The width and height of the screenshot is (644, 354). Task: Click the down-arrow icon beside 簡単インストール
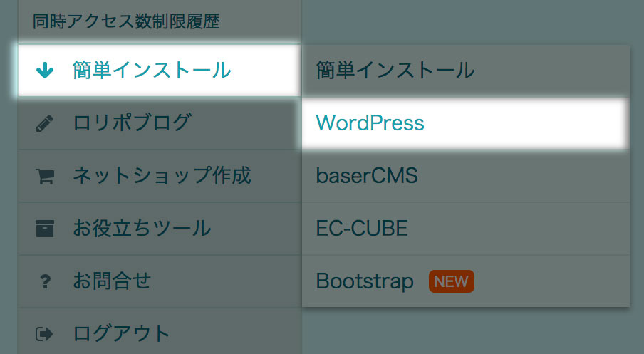(45, 71)
